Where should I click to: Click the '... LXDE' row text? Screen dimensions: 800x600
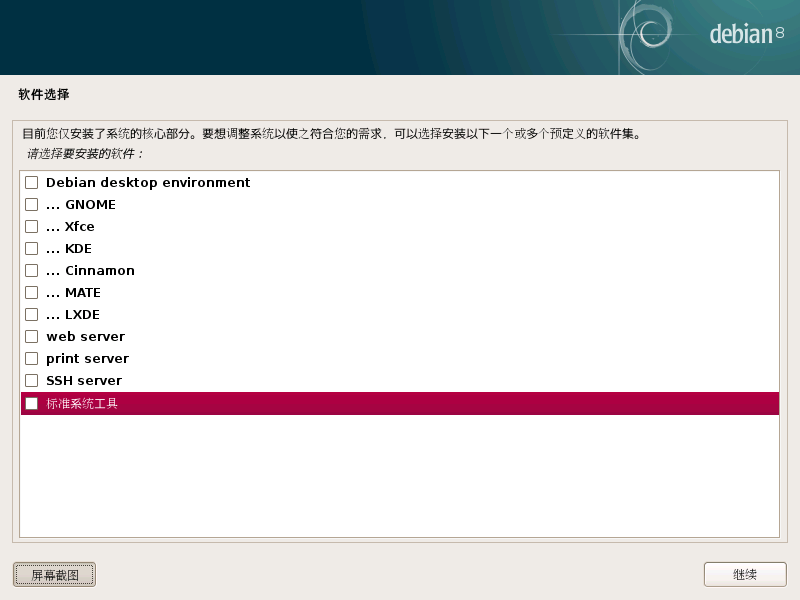click(73, 315)
